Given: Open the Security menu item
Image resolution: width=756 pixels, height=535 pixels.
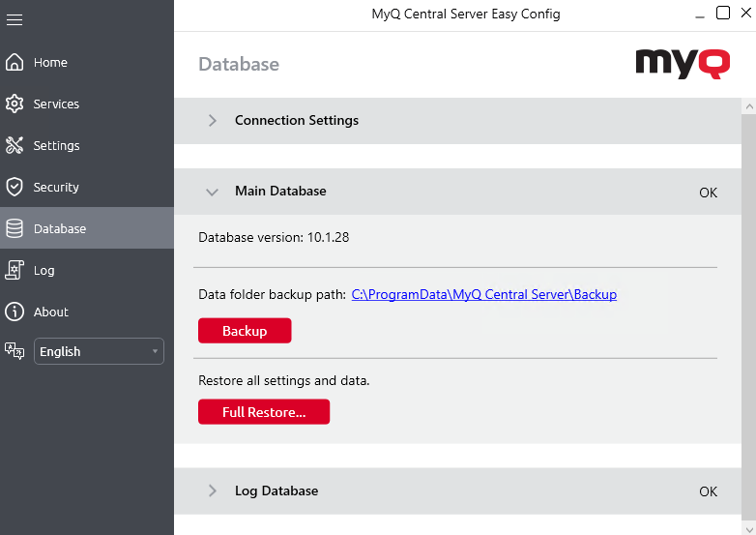Looking at the screenshot, I should (x=56, y=187).
